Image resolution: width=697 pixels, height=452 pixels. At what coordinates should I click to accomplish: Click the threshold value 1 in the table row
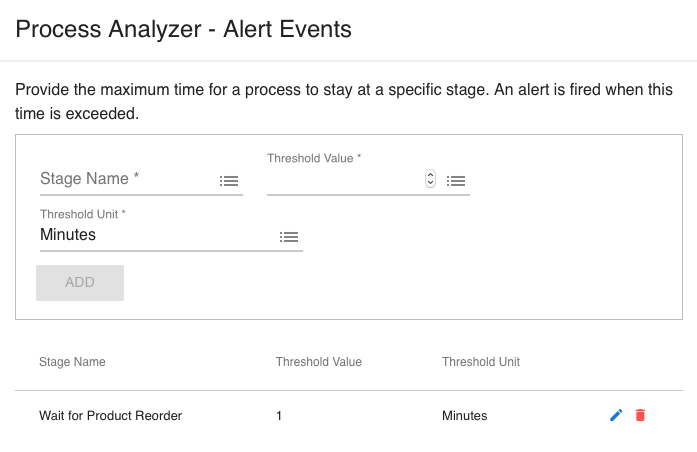279,416
